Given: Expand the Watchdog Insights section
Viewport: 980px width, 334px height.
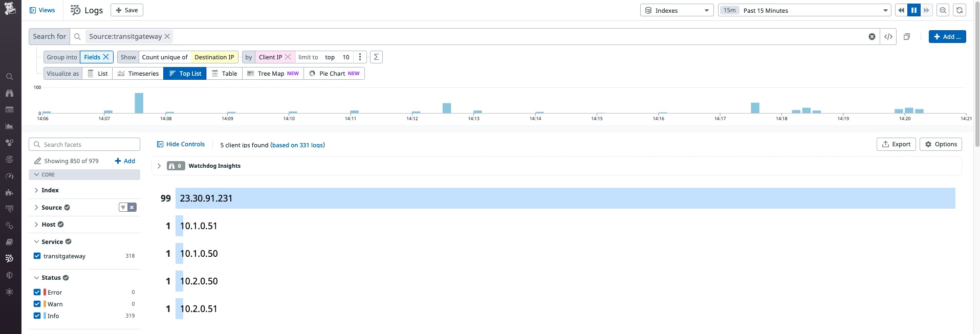Looking at the screenshot, I should (x=159, y=166).
